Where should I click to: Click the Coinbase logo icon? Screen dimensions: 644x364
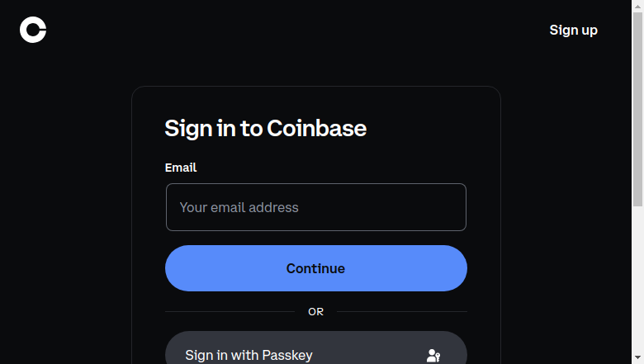point(33,30)
